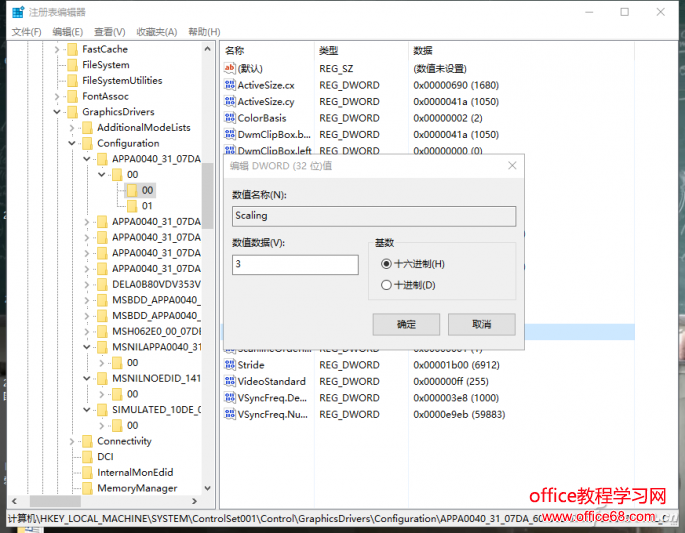This screenshot has height=533, width=685.
Task: Click the FontAssoc folder icon
Action: point(73,97)
